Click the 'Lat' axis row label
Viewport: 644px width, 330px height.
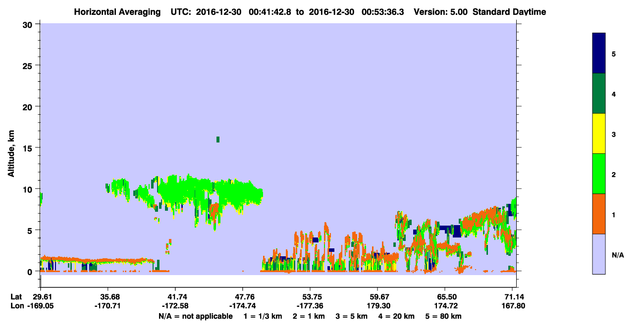(16, 297)
